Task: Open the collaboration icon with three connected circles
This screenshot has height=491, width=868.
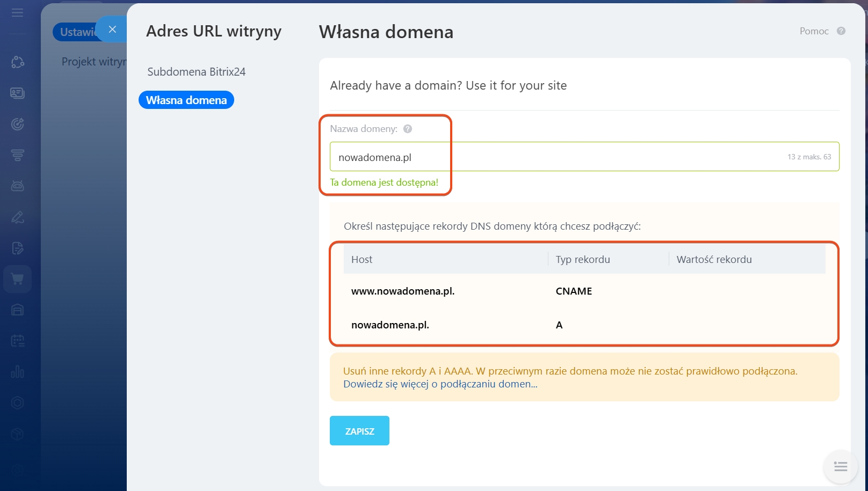Action: pyautogui.click(x=18, y=62)
